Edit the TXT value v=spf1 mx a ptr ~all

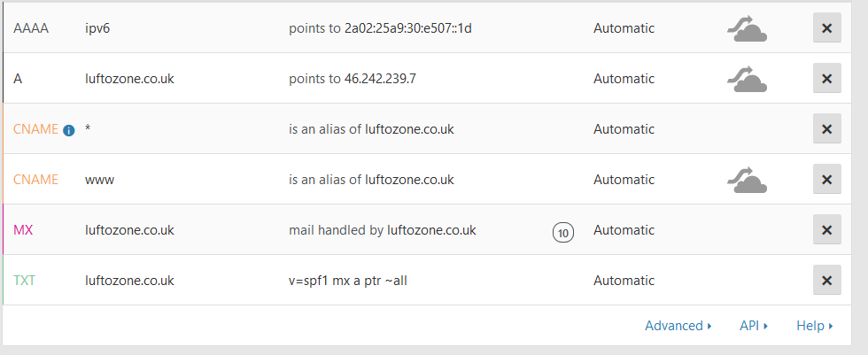[x=347, y=281]
